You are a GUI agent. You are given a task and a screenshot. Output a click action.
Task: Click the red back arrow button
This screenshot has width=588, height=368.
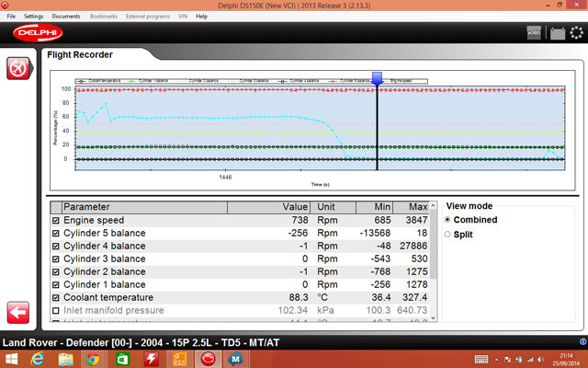[18, 313]
